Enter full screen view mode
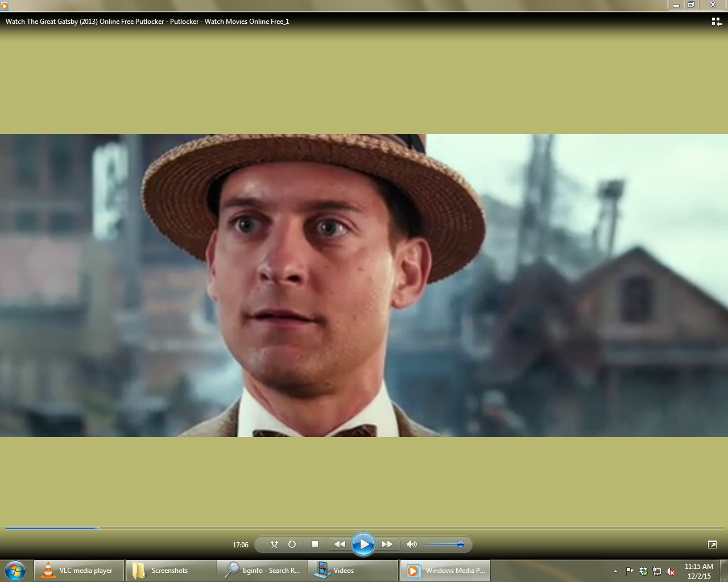The width and height of the screenshot is (728, 582). pyautogui.click(x=712, y=544)
